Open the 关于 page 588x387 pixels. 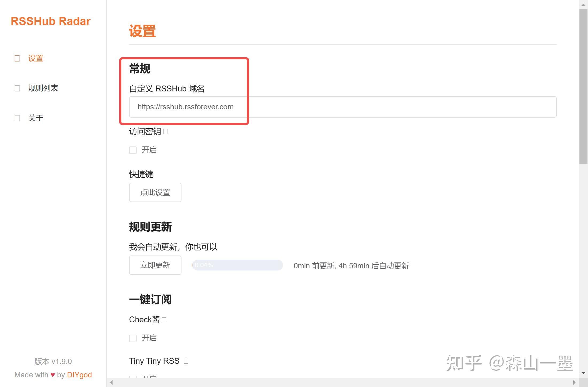click(35, 118)
